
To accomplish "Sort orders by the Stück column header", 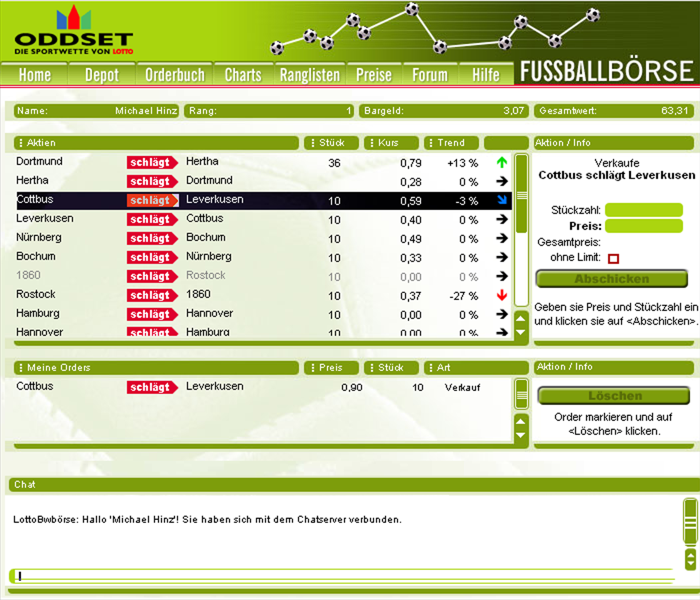I will (391, 368).
